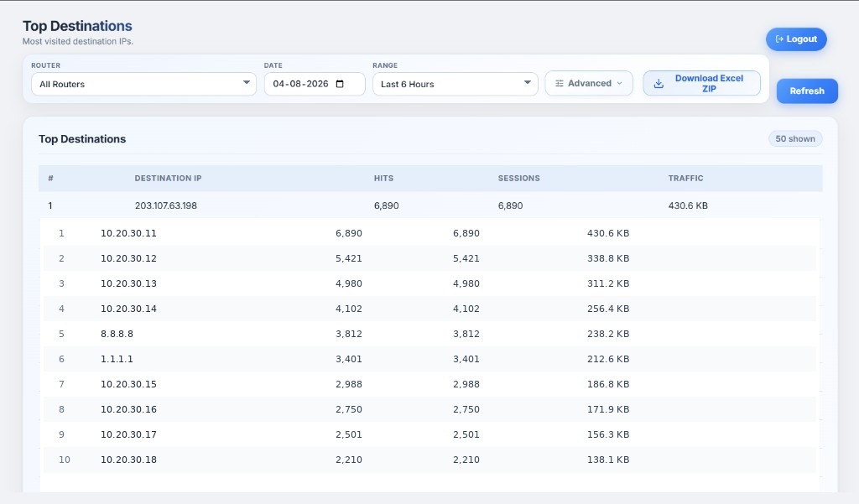Select IP 10.20.30.12
Viewport: 859px width, 504px height.
pyautogui.click(x=128, y=258)
